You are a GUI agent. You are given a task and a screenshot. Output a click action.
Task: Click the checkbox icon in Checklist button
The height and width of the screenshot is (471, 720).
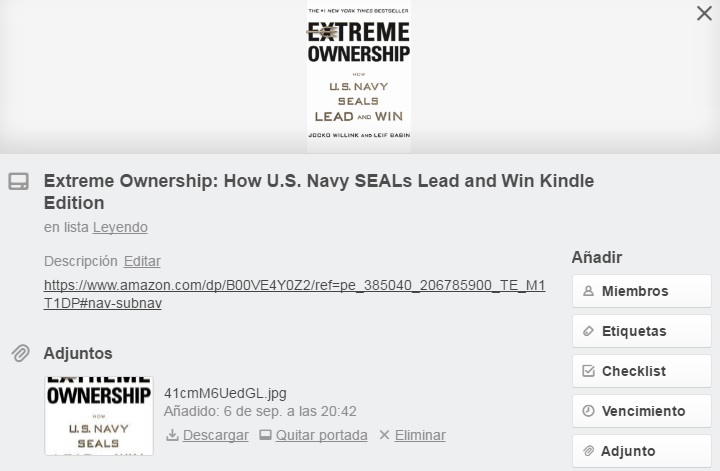click(588, 371)
